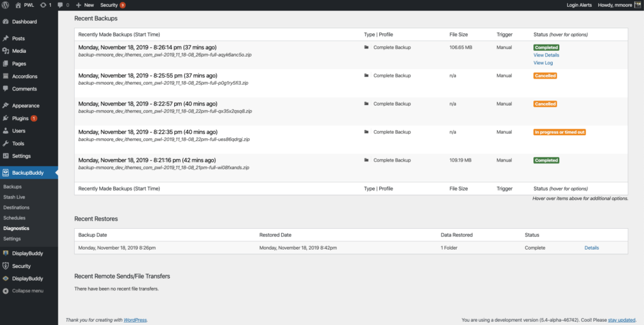Click the 109.19 MB file size cell
644x325 pixels.
[x=460, y=160]
